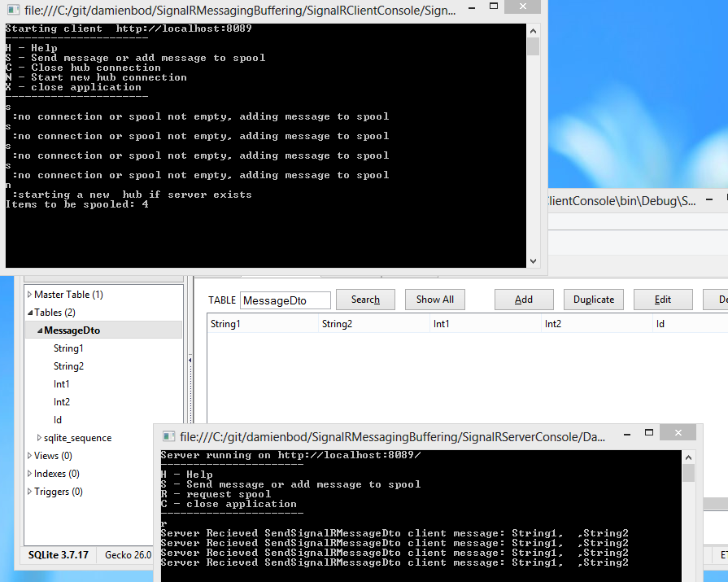The width and height of the screenshot is (728, 582).
Task: Collapse the sidebar using the splitter arrow
Action: click(190, 360)
